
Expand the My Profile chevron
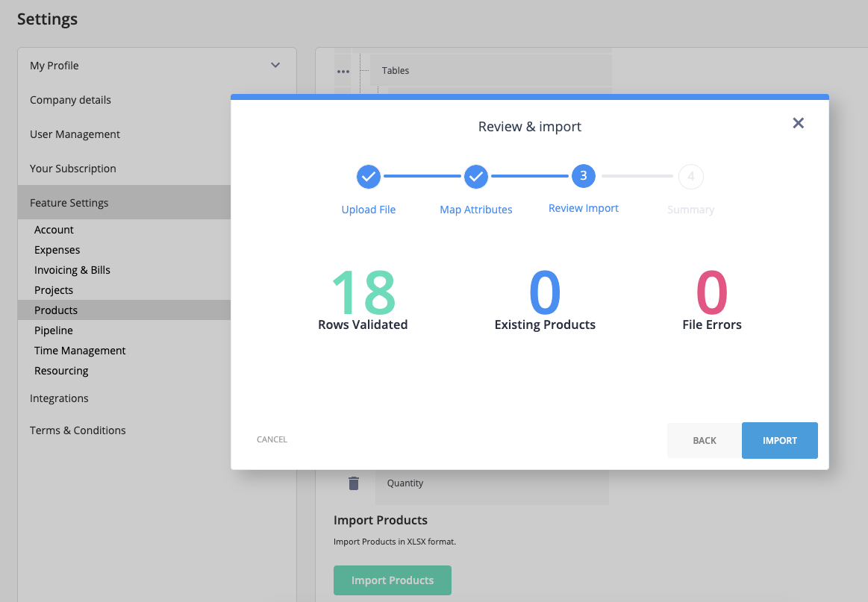pos(275,66)
